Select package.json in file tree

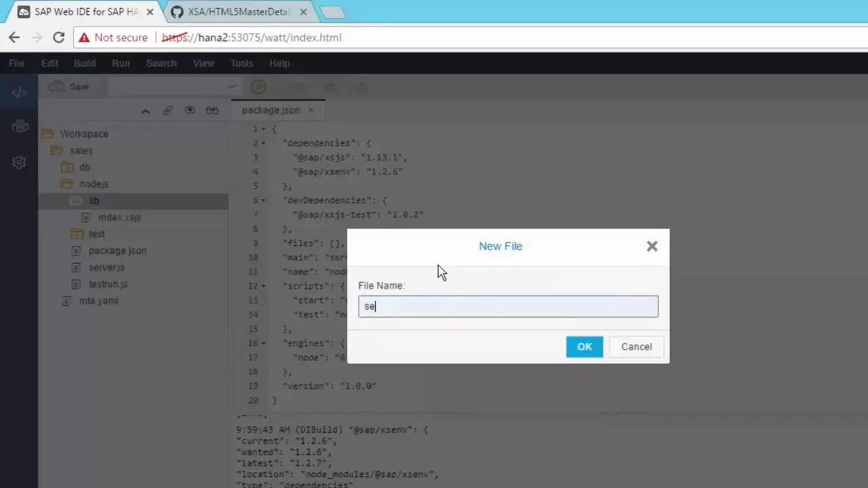(x=117, y=251)
